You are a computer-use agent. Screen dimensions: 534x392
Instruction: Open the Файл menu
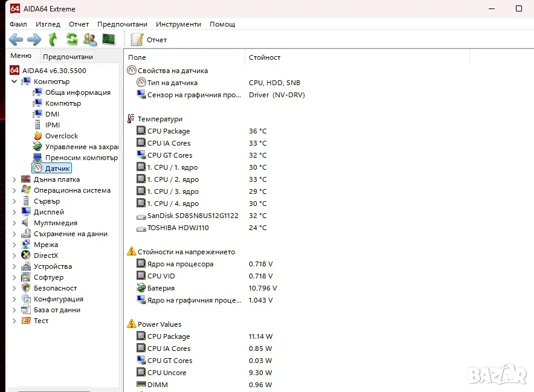coord(18,24)
